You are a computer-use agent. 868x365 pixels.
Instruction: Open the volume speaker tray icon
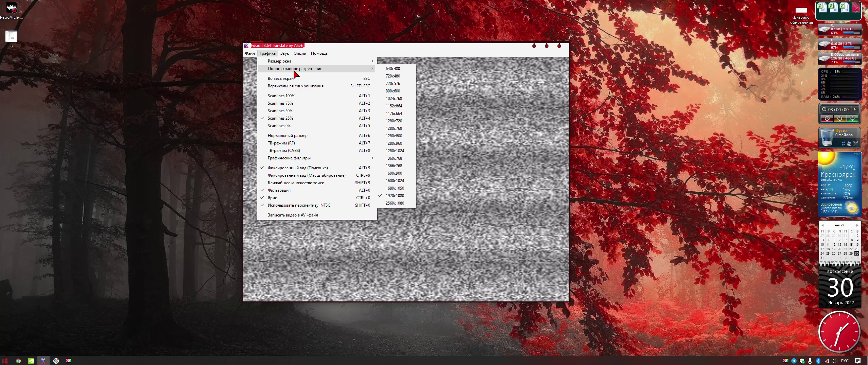(834, 361)
